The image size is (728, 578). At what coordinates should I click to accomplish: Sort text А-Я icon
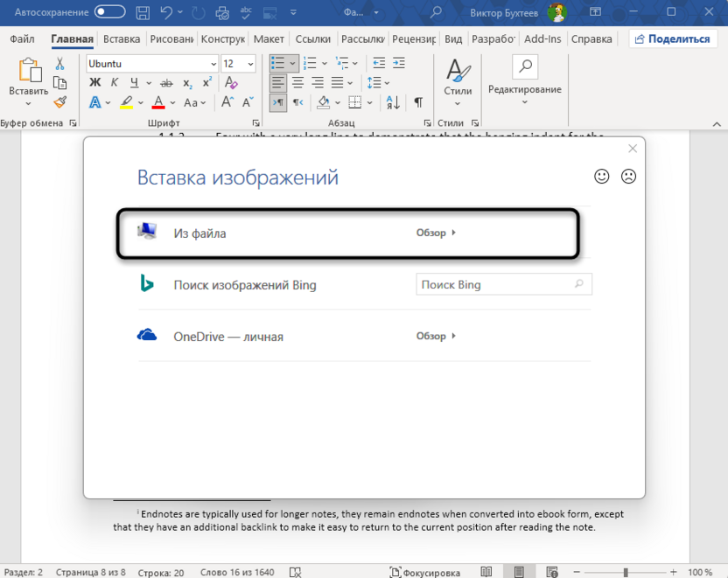click(393, 102)
